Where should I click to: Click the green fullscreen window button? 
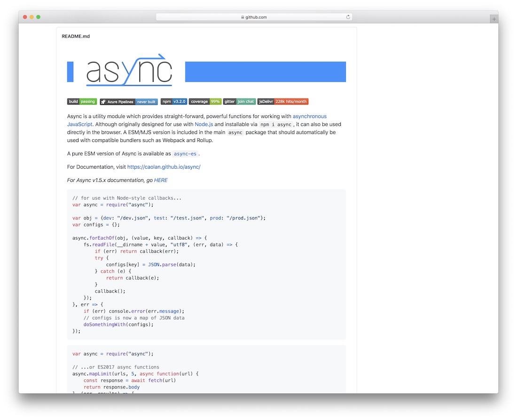point(38,17)
